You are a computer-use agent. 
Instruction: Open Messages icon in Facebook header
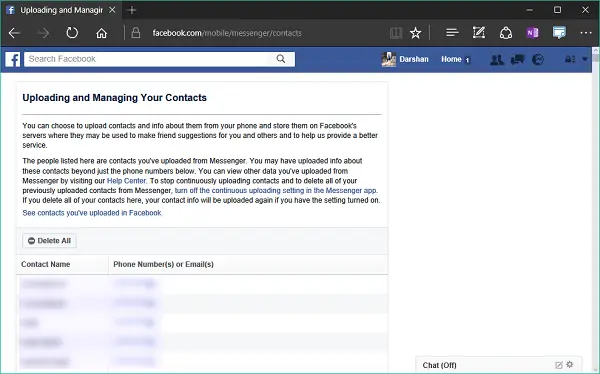(517, 59)
